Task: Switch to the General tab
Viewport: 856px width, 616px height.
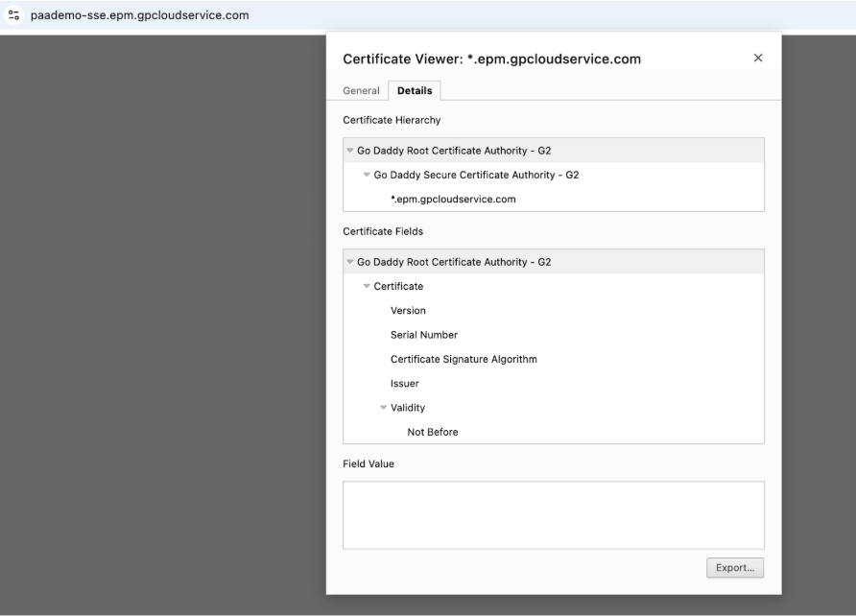Action: (361, 90)
